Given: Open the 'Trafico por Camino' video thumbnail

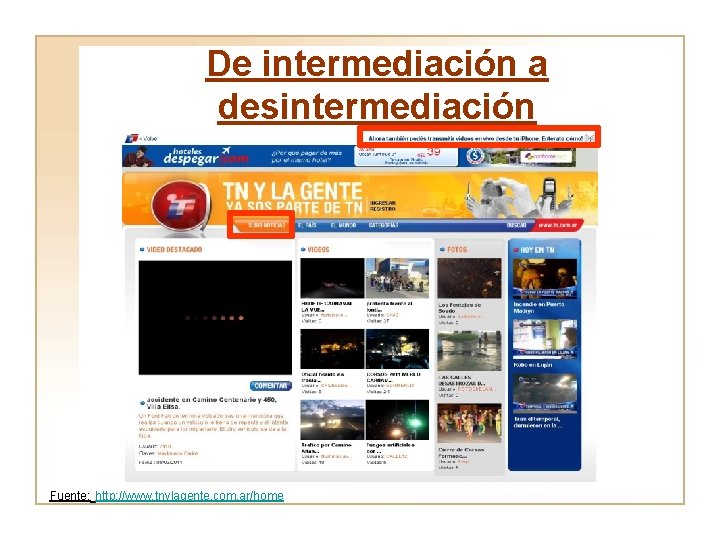Looking at the screenshot, I should point(332,420).
